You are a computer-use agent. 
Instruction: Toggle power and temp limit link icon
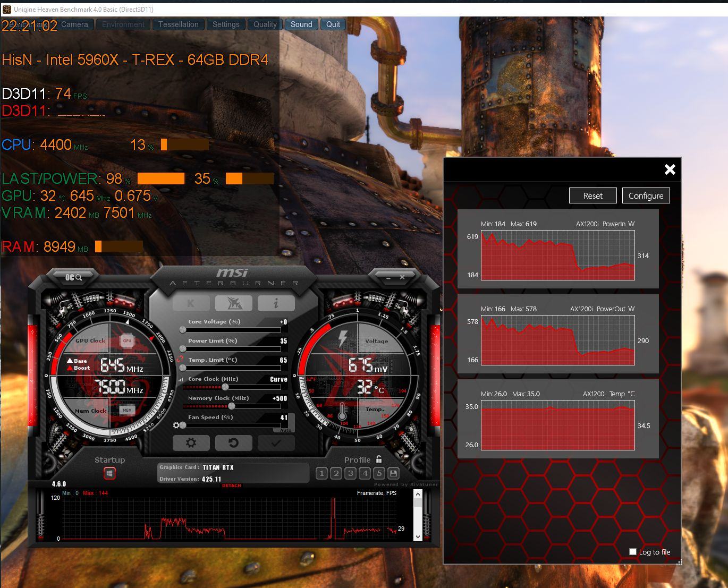pos(181,360)
